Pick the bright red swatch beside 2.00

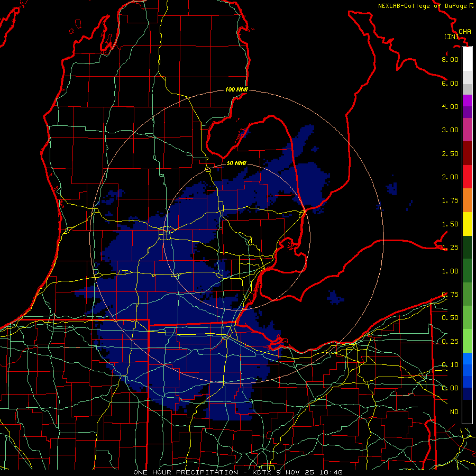pyautogui.click(x=467, y=177)
